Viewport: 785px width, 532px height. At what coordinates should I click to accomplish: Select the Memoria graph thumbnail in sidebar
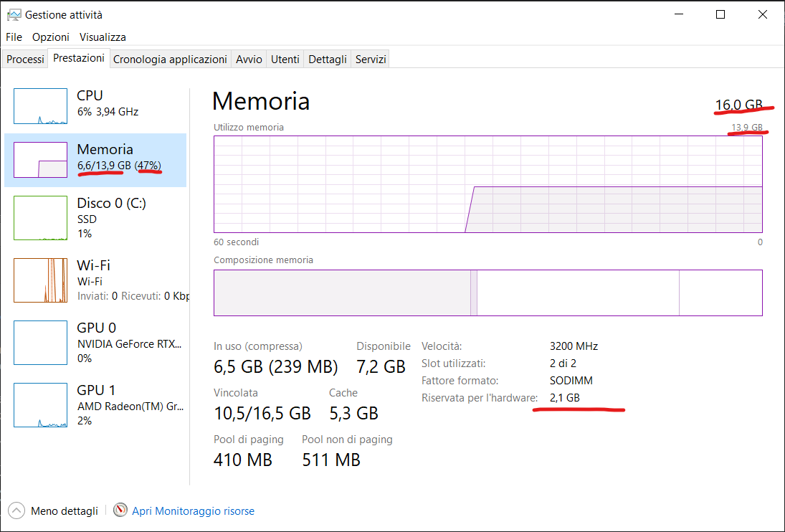(40, 160)
